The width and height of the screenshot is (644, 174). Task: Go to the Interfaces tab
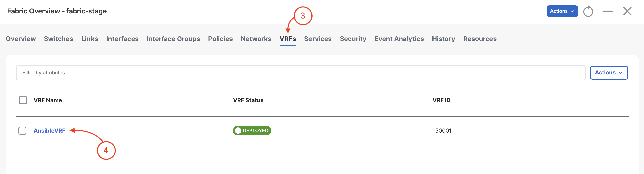point(122,39)
